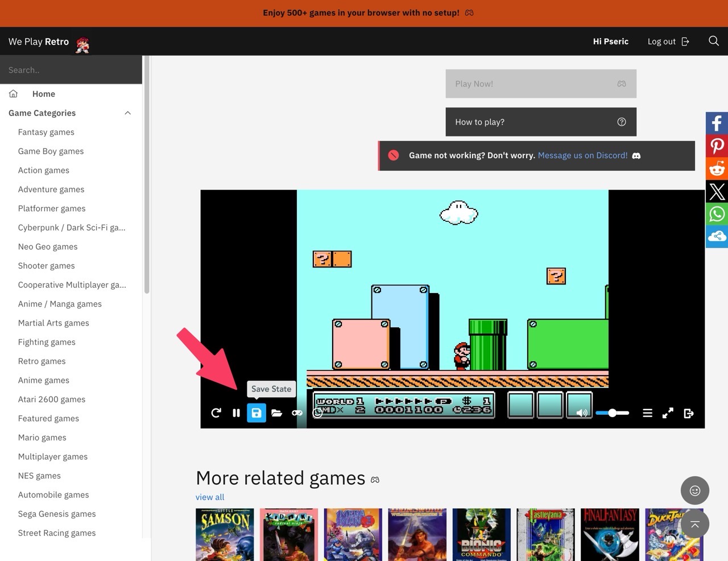This screenshot has height=561, width=728.
Task: Exit the emulator with the exit icon
Action: click(688, 413)
